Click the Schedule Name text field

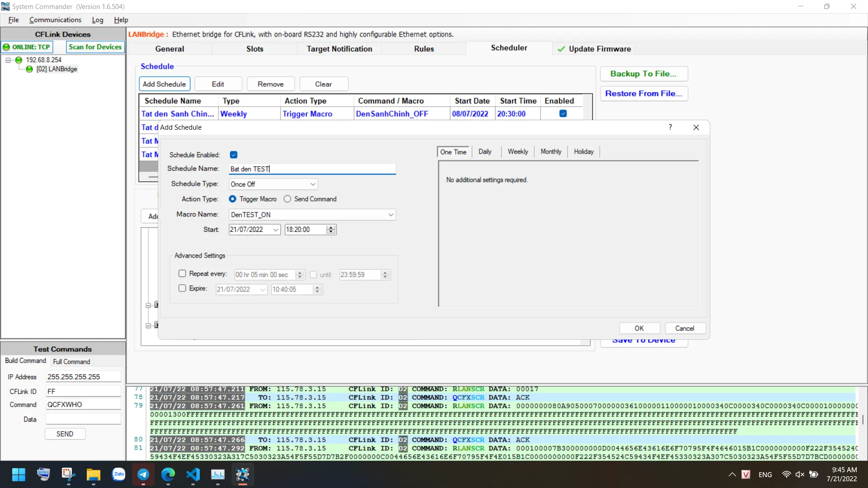(x=312, y=169)
